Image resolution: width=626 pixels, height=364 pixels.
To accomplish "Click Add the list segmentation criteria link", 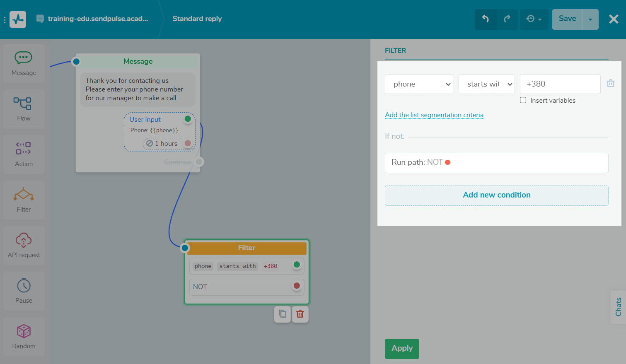I will (x=434, y=115).
